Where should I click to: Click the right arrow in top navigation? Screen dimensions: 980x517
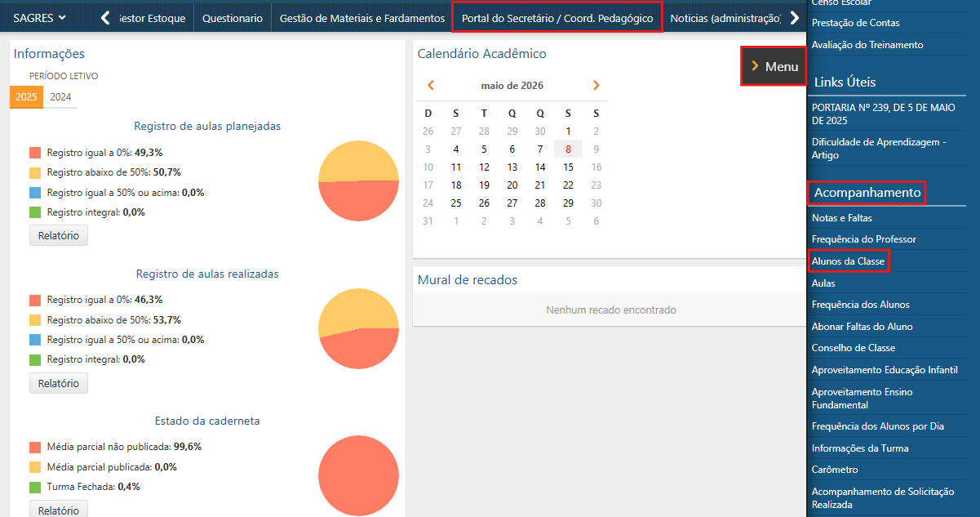pyautogui.click(x=794, y=18)
